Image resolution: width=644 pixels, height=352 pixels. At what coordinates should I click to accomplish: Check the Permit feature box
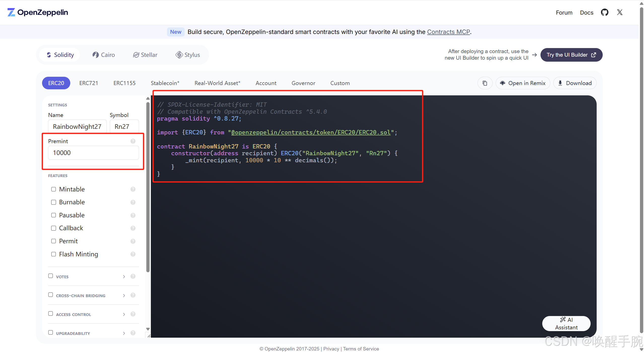53,241
